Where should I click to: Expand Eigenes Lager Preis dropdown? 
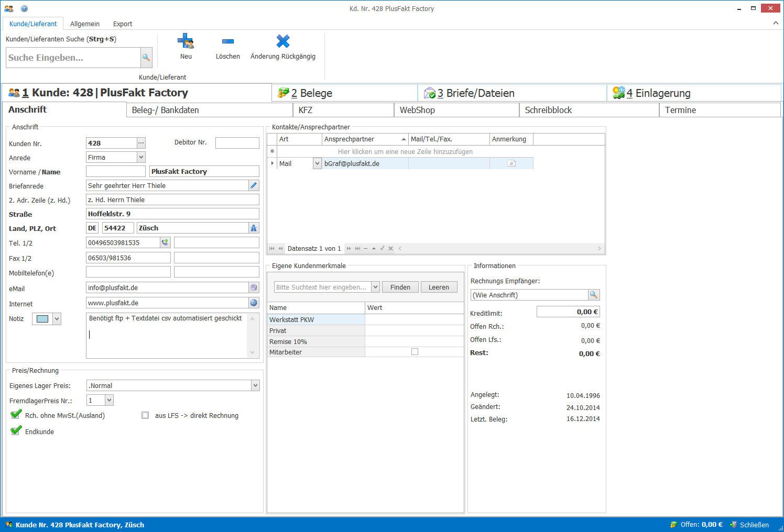(x=255, y=385)
